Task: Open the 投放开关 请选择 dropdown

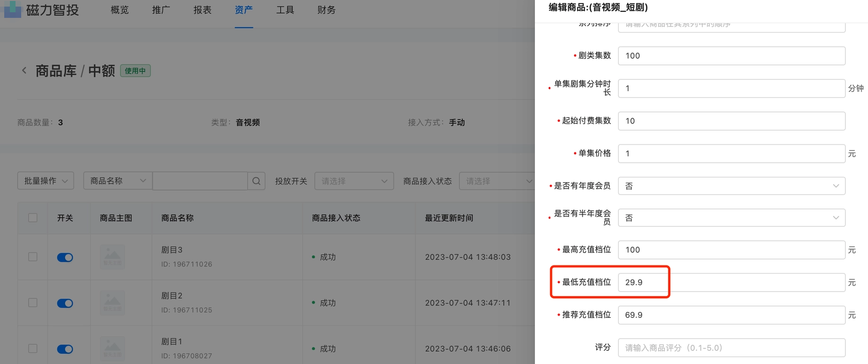Action: (354, 181)
